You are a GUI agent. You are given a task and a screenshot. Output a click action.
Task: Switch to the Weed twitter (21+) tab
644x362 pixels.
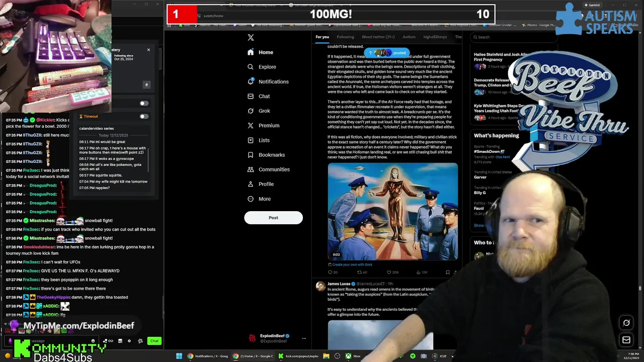378,37
